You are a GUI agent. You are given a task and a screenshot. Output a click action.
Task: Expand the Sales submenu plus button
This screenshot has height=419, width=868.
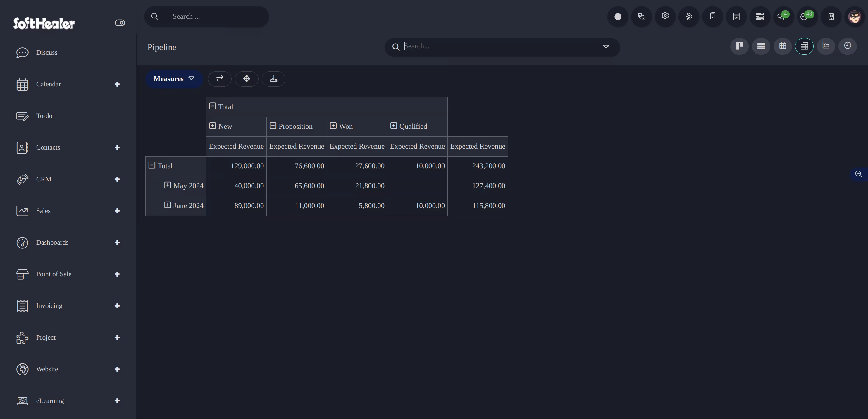[117, 211]
